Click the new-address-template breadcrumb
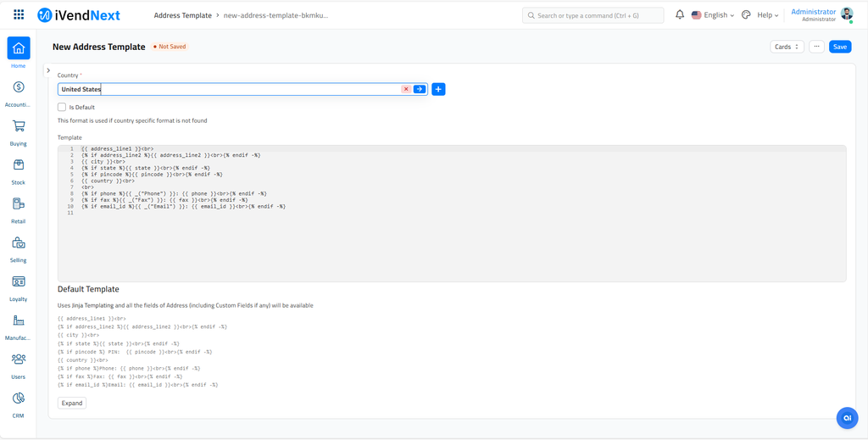The height and width of the screenshot is (440, 868). pos(275,15)
